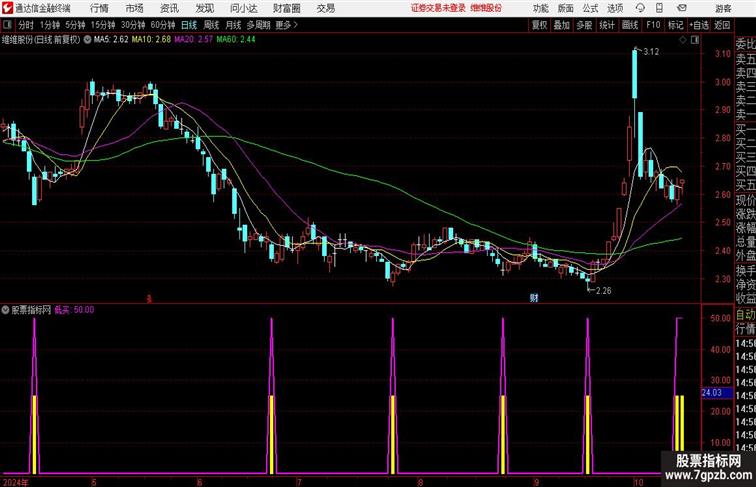Screen dimensions: 756x487
Task: Open the customer service headset icon
Action: tap(640, 8)
